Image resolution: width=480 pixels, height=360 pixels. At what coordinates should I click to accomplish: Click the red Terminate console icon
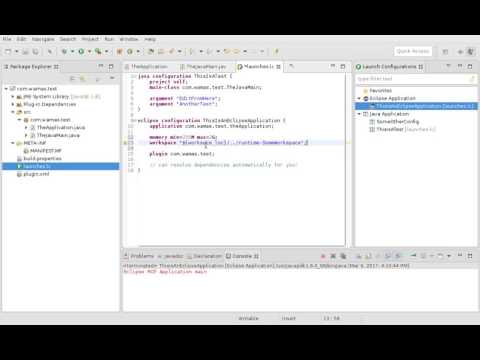(x=323, y=256)
